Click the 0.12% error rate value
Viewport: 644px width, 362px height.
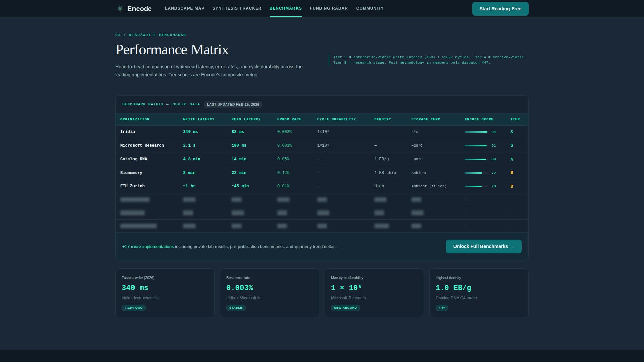tap(283, 173)
